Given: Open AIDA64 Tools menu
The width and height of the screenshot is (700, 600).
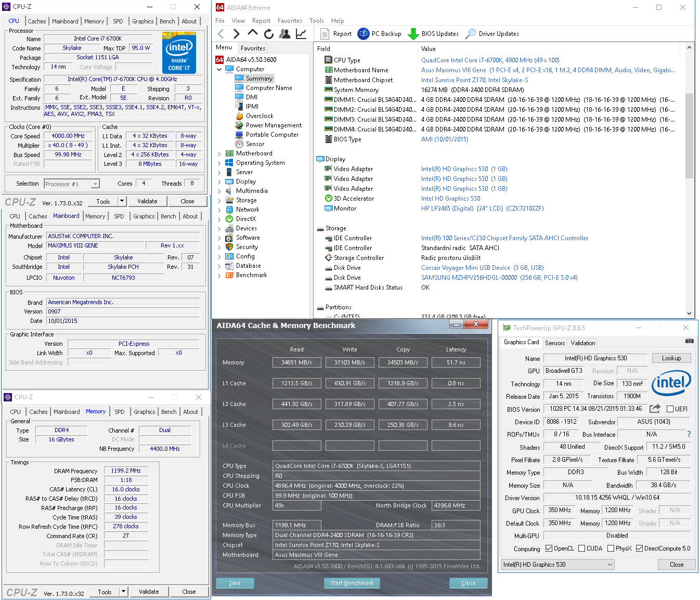Looking at the screenshot, I should pos(317,21).
